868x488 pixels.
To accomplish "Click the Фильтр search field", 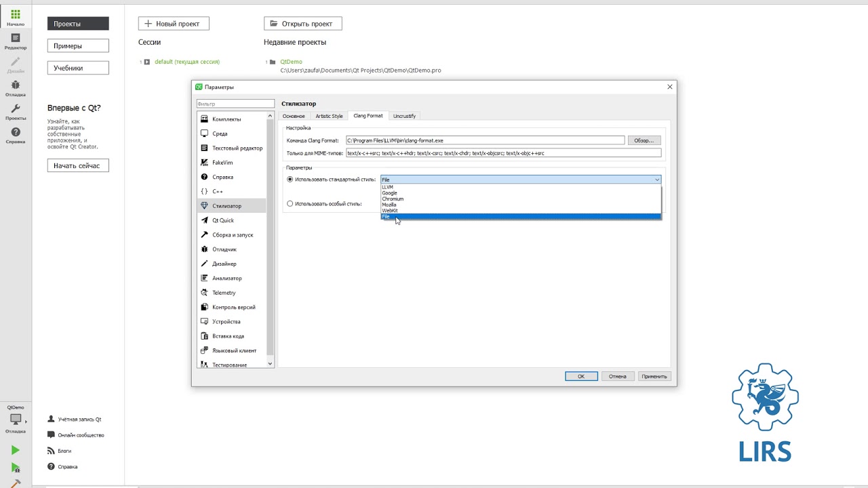I will click(235, 104).
